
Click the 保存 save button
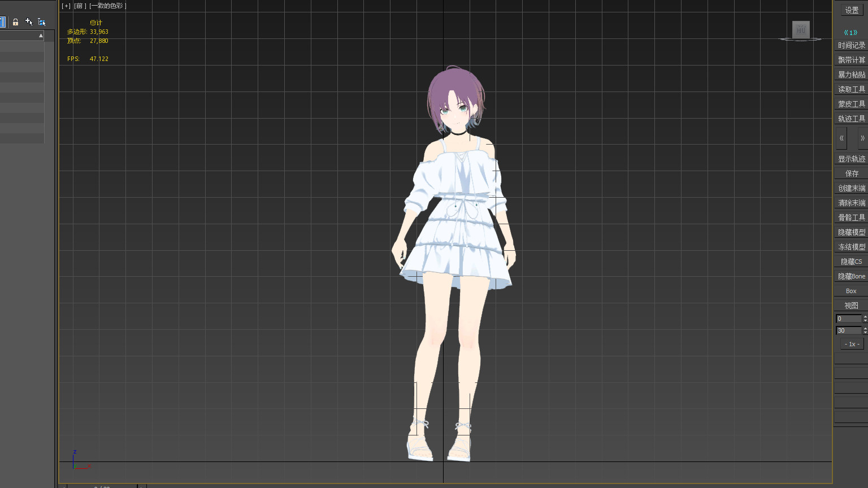coord(851,173)
